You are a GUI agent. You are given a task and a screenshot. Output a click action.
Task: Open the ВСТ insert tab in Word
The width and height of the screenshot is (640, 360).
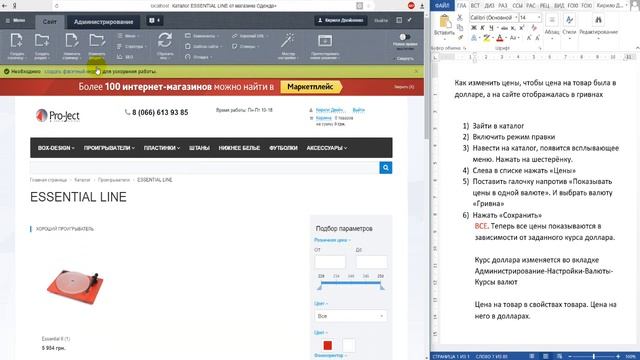click(475, 6)
